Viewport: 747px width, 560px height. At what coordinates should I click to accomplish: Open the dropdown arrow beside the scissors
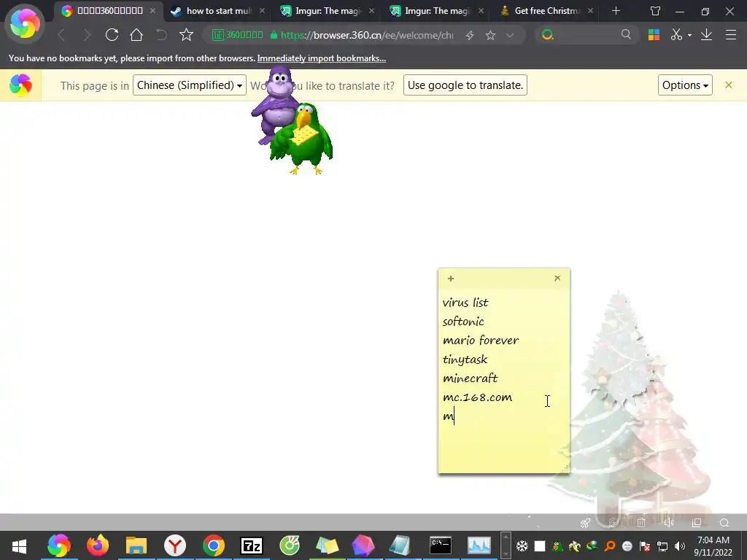tap(689, 35)
